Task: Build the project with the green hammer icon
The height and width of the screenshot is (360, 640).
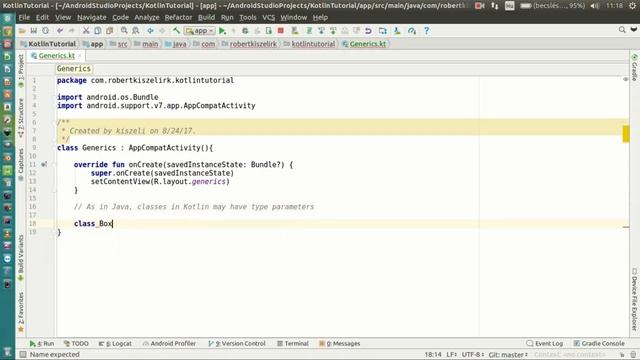Action: click(176, 31)
